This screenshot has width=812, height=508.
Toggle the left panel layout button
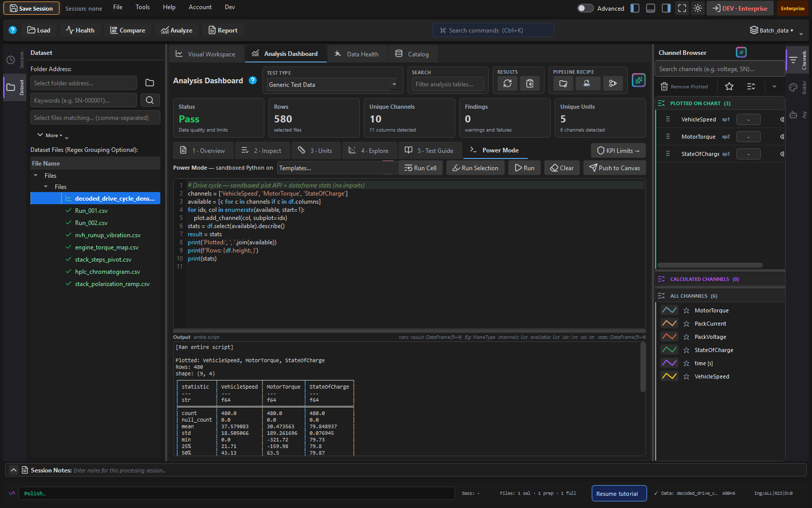click(635, 8)
